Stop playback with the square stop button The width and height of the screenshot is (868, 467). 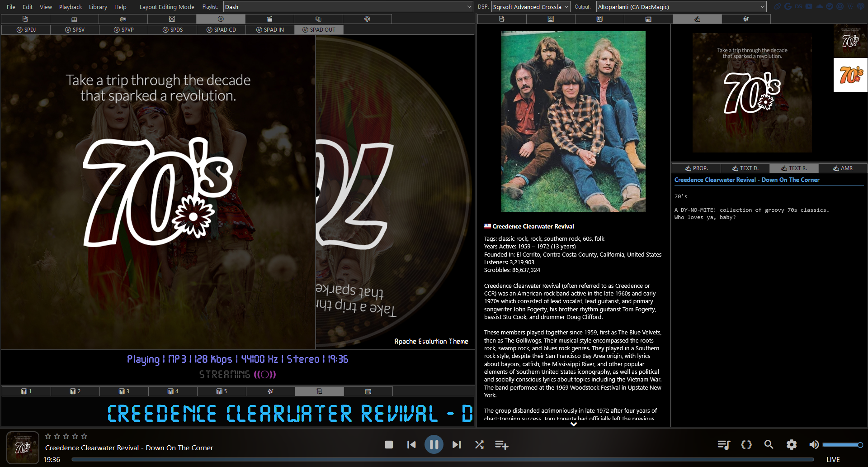pos(389,445)
